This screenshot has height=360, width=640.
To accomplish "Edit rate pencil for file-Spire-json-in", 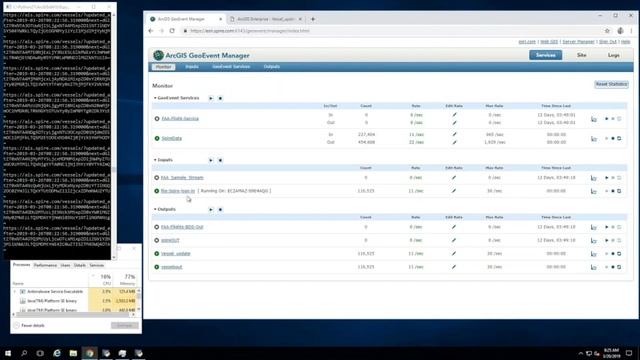I will point(454,191).
